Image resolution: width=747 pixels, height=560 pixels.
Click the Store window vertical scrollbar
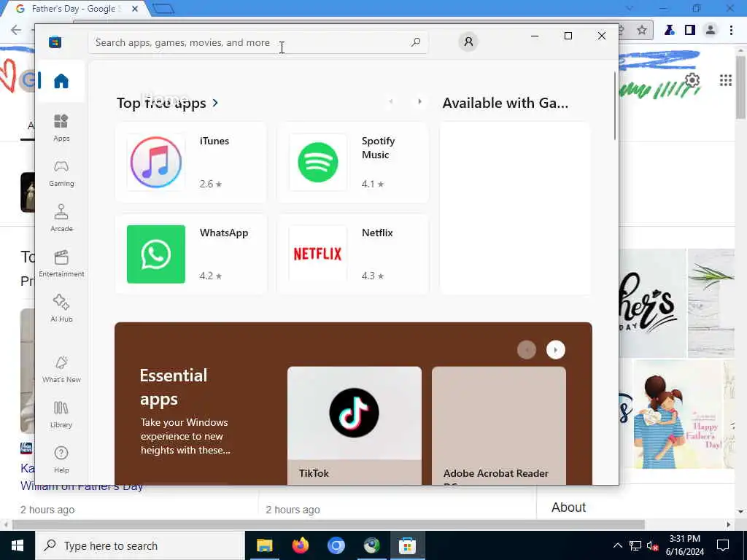coord(614,106)
